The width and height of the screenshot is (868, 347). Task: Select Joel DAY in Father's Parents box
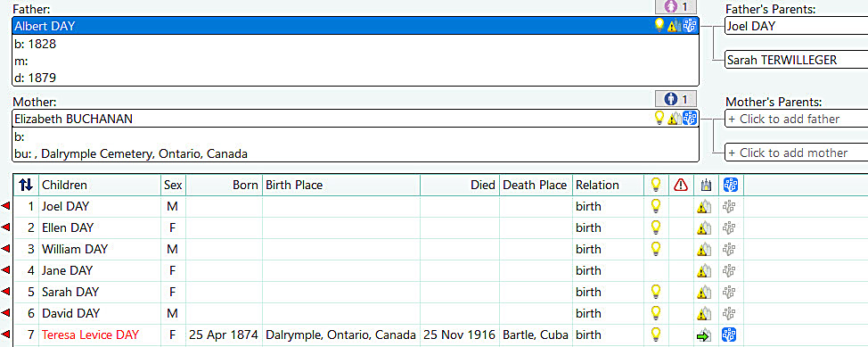[796, 26]
